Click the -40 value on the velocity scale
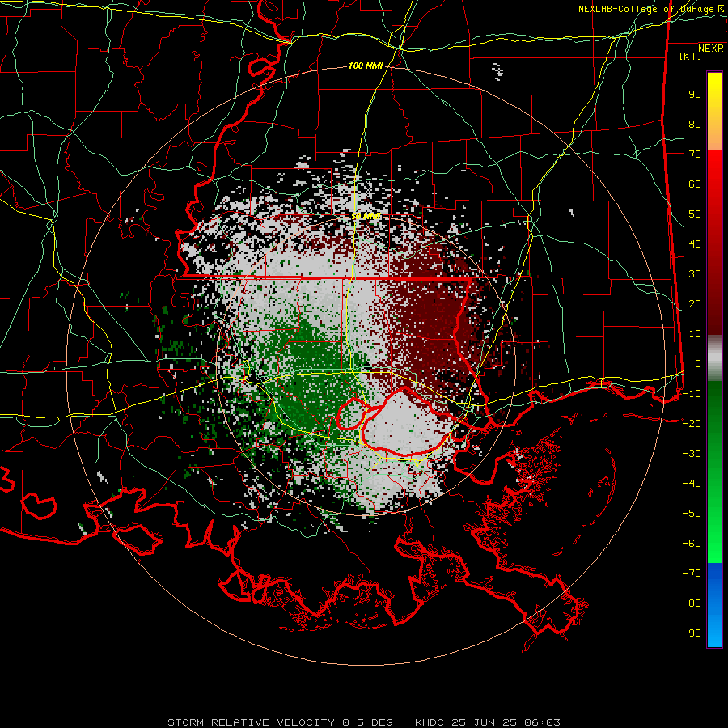Image resolution: width=728 pixels, height=728 pixels. pyautogui.click(x=692, y=484)
